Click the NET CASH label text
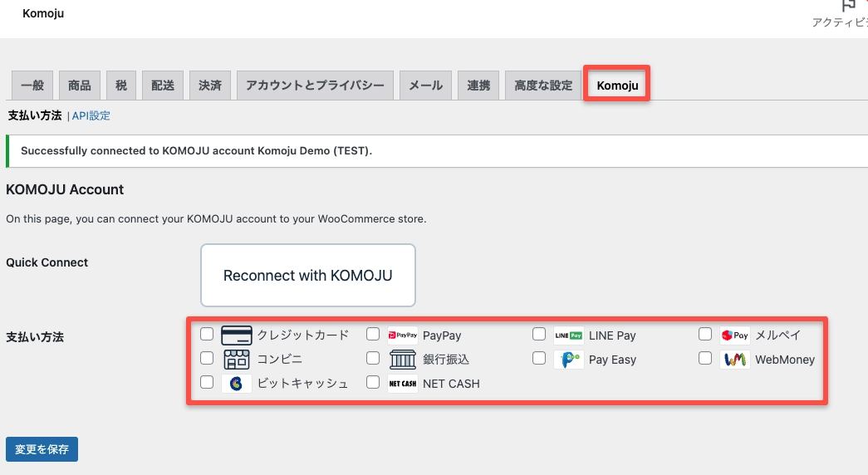Viewport: 868px width, 475px height. tap(451, 384)
